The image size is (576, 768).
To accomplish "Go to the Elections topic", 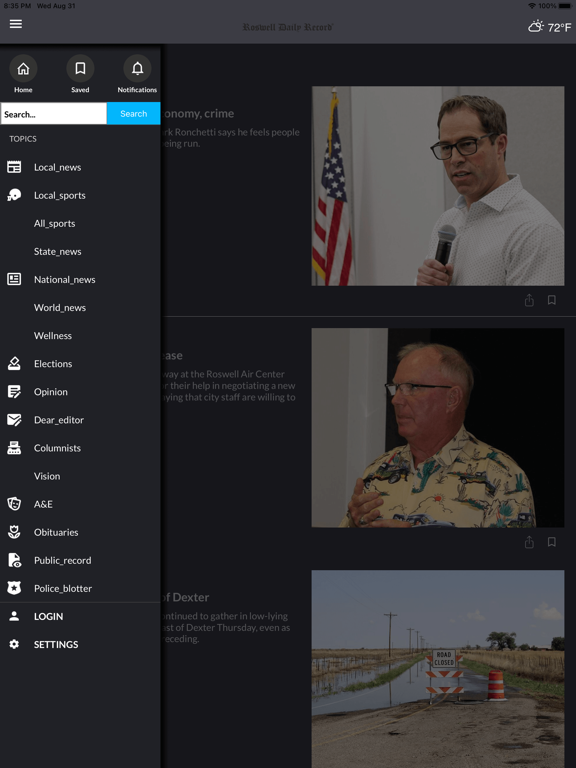I will (53, 363).
